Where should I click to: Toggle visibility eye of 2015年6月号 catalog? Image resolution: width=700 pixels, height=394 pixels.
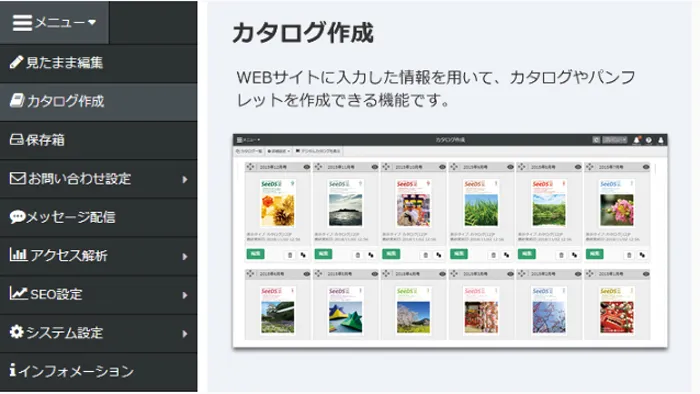(307, 274)
